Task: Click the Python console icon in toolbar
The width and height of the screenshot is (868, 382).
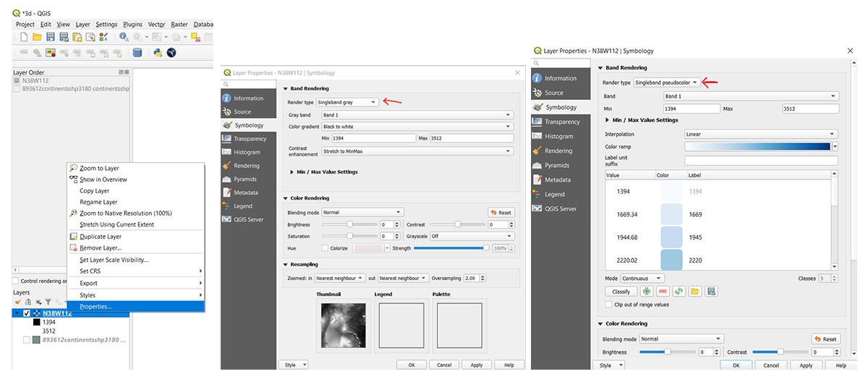Action: click(x=158, y=53)
